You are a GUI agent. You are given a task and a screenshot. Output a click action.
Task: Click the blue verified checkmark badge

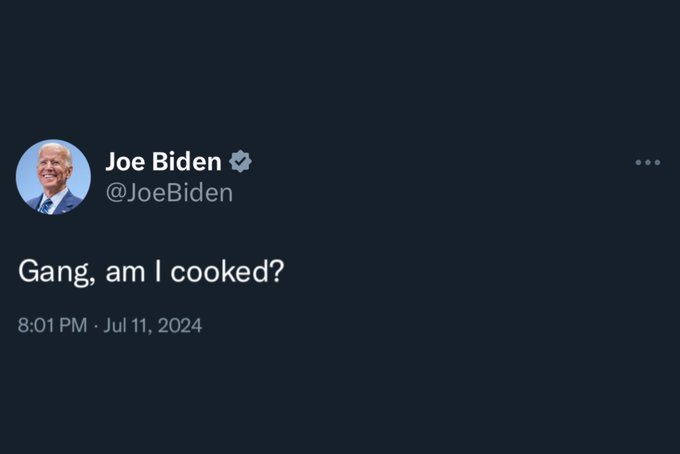click(x=240, y=161)
